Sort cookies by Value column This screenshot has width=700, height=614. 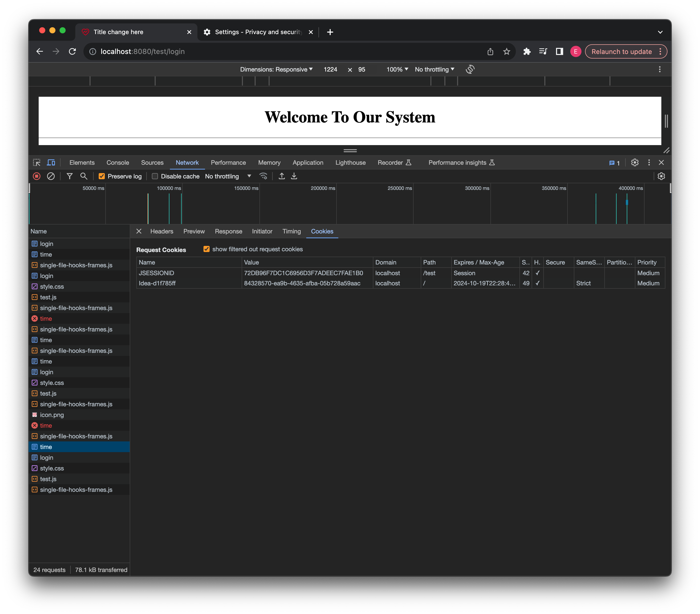[x=307, y=262]
